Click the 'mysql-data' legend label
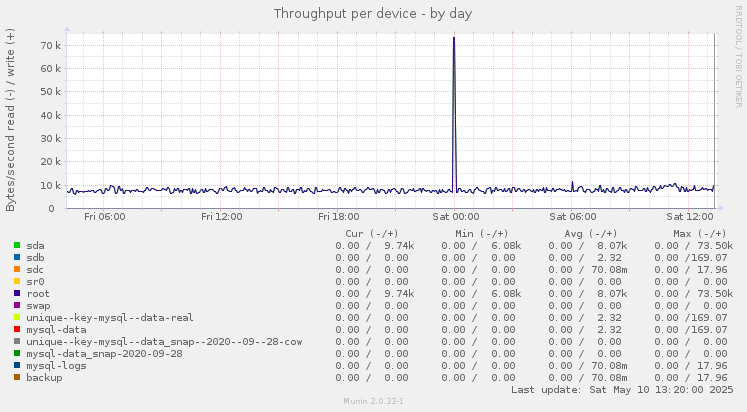This screenshot has height=412, width=747. tap(56, 330)
